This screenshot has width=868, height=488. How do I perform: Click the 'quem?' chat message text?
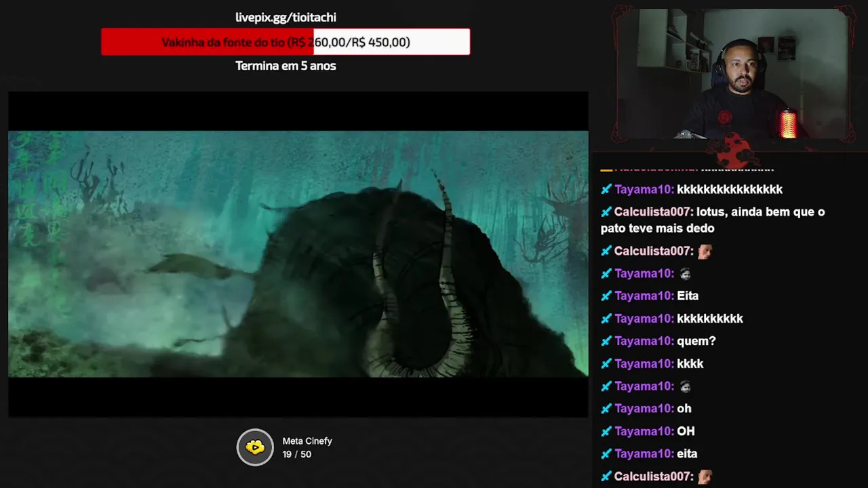click(696, 341)
